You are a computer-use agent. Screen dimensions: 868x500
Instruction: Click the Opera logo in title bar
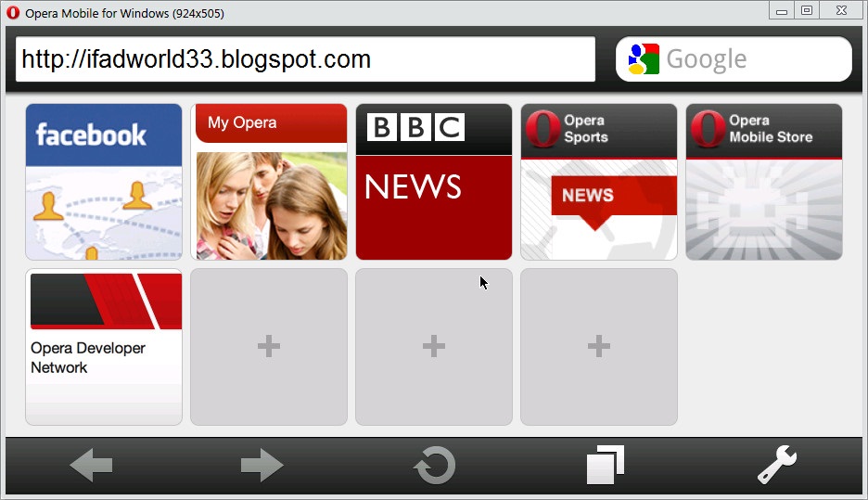[x=13, y=13]
